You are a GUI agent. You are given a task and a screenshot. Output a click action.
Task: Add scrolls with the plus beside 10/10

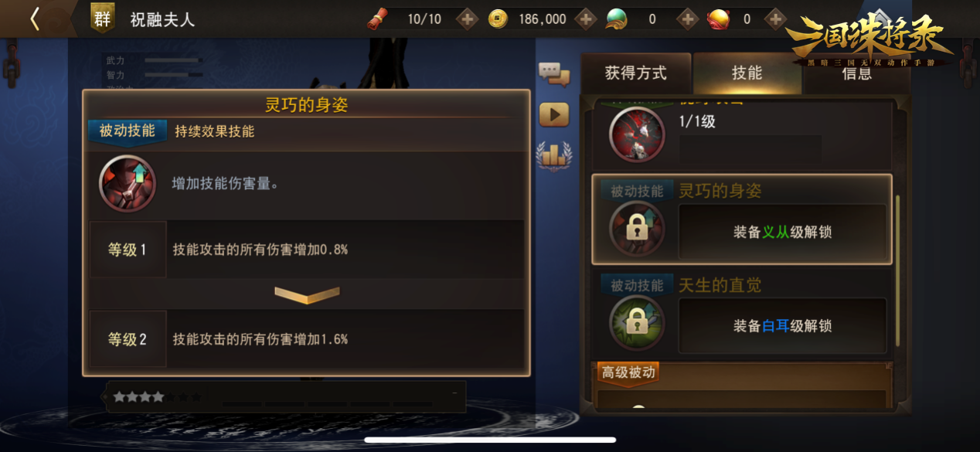(467, 19)
